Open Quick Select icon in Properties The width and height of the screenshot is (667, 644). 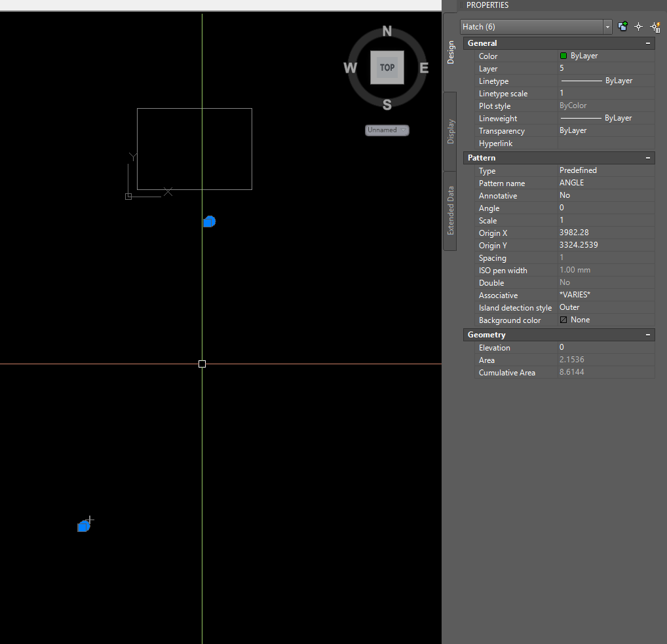[654, 27]
